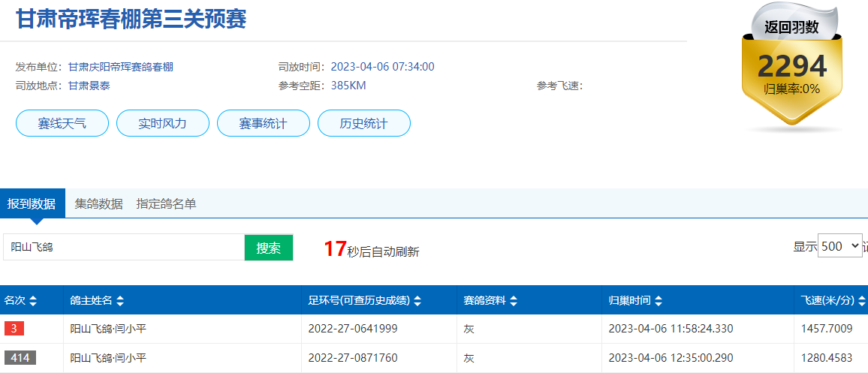Switch to 集鸽数据 tab

point(98,203)
